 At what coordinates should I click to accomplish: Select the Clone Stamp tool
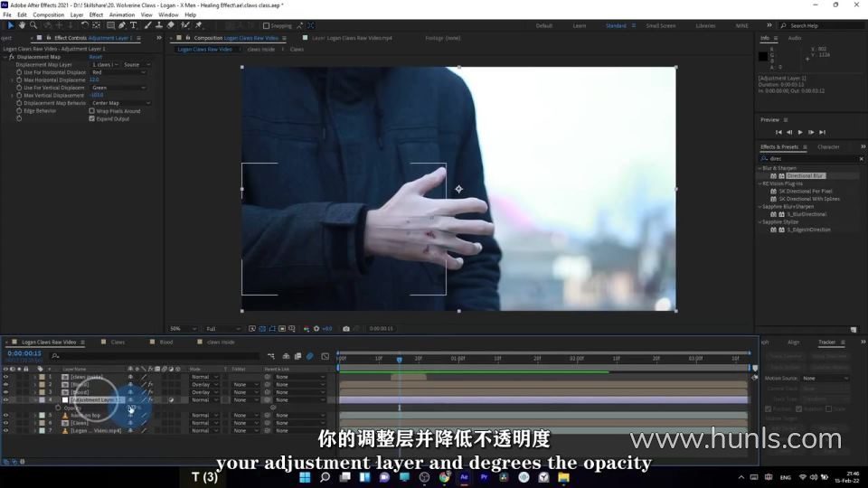(x=159, y=25)
